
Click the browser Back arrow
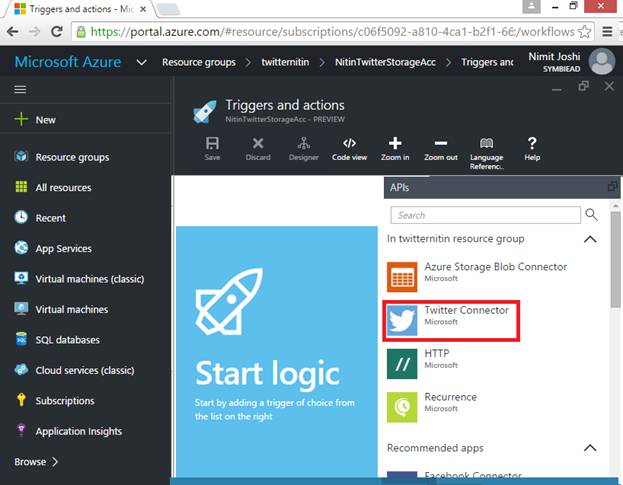(12, 31)
